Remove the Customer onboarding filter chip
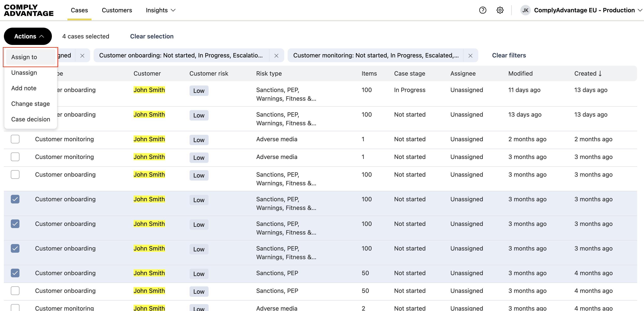 (276, 56)
